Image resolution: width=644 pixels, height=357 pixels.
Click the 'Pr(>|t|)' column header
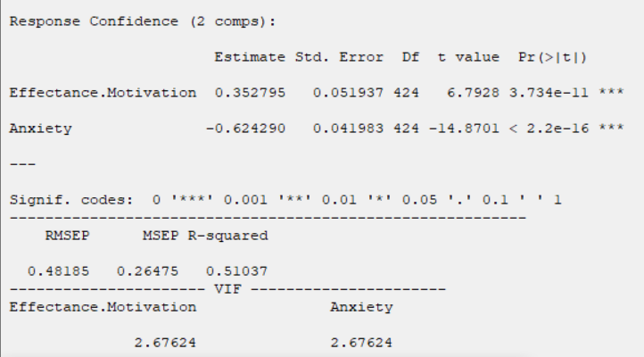[548, 57]
